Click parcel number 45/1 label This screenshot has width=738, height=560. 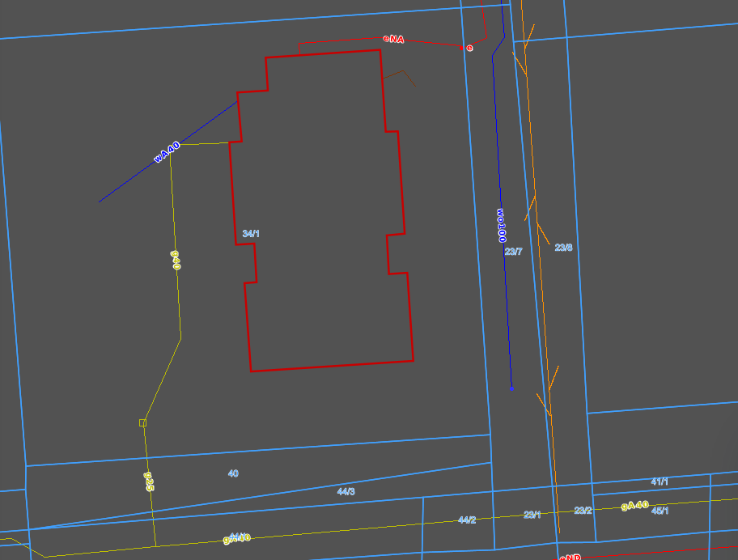660,511
